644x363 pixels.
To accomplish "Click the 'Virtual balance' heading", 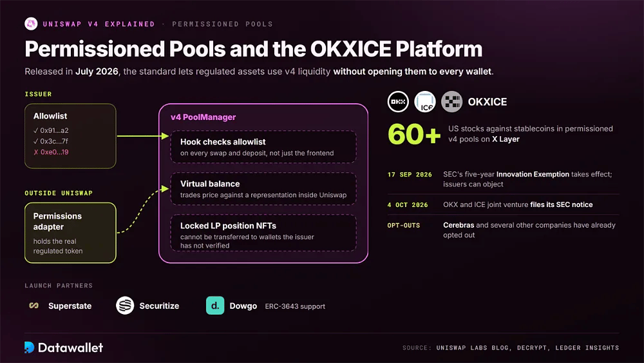I will click(210, 184).
